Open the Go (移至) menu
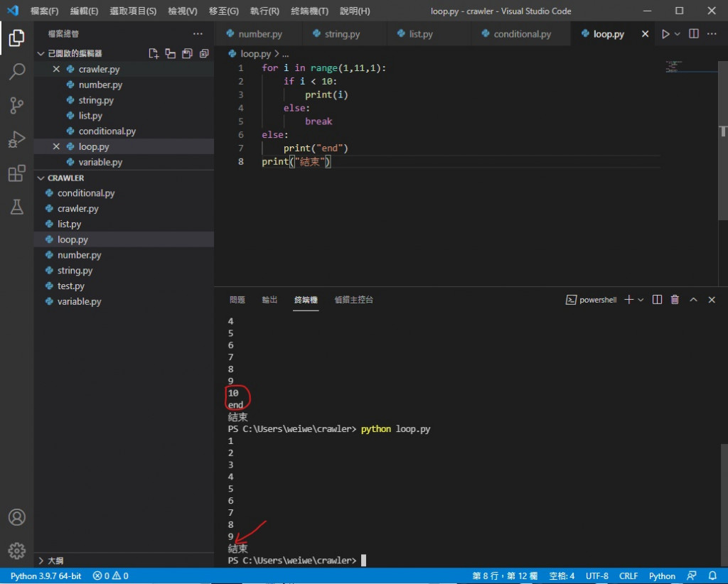The width and height of the screenshot is (728, 584). pos(224,11)
